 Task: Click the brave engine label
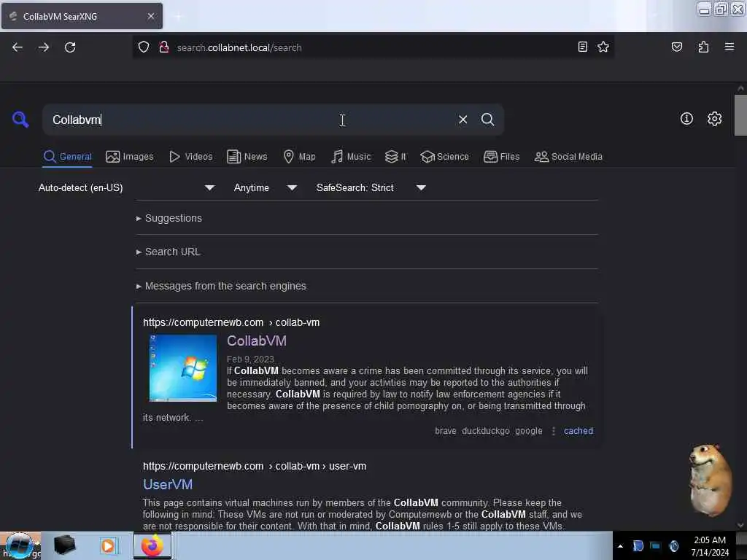click(446, 430)
